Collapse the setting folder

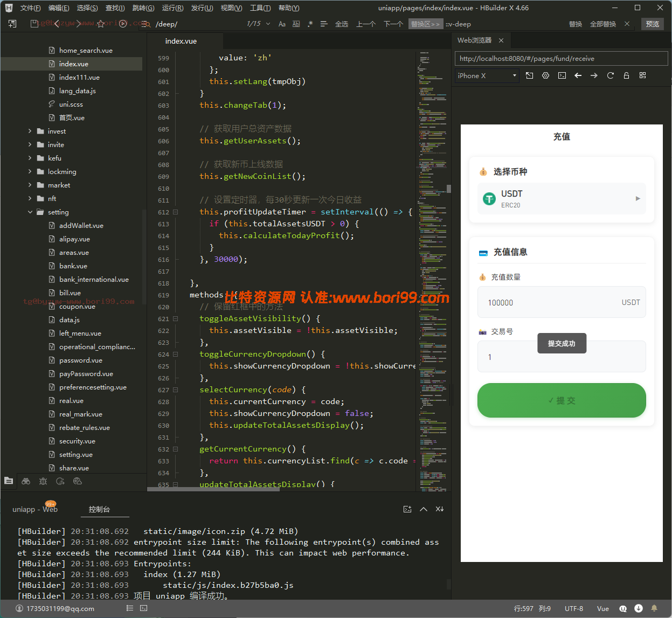30,212
